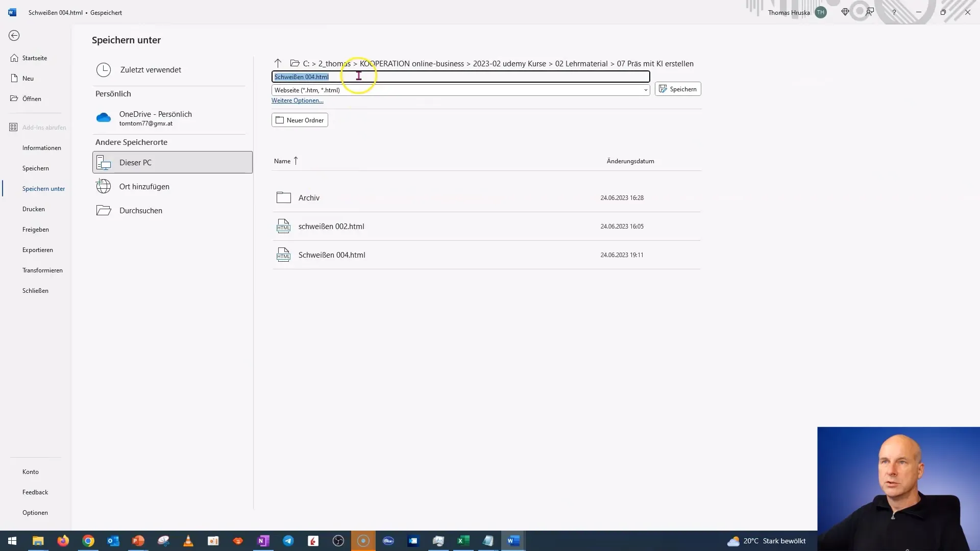Viewport: 980px width, 551px height.
Task: Click the feedback person icon in title bar
Action: (x=870, y=12)
